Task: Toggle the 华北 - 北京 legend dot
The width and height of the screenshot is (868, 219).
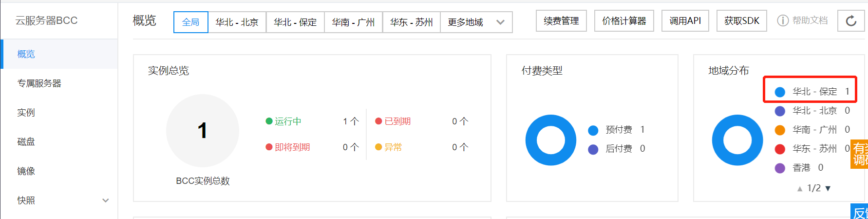Action: coord(780,111)
